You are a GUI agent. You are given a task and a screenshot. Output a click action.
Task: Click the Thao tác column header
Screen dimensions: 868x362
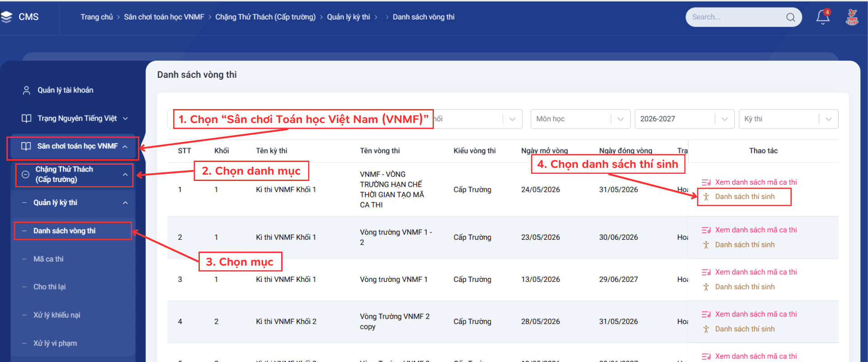coord(763,151)
